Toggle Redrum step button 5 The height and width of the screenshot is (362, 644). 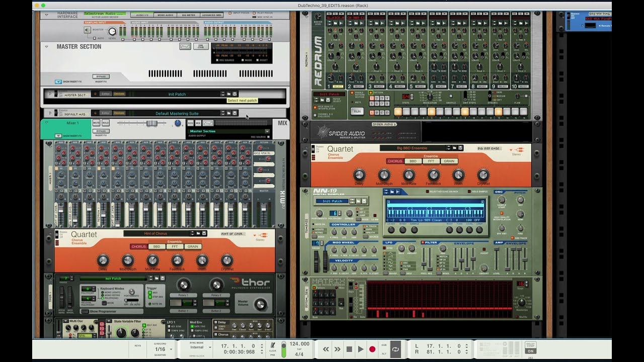tap(431, 112)
